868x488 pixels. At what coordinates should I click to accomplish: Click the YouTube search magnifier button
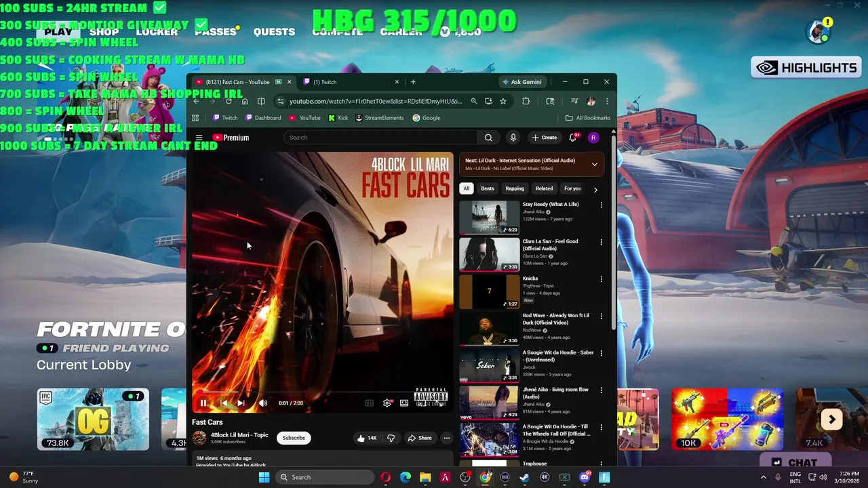coord(488,138)
